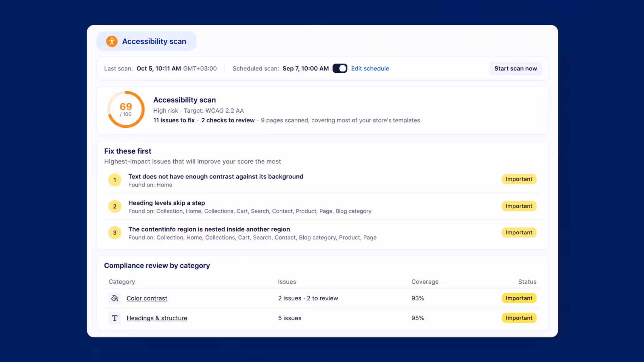Click scheduled time 'Sep 7, 10:00 AM'

306,68
